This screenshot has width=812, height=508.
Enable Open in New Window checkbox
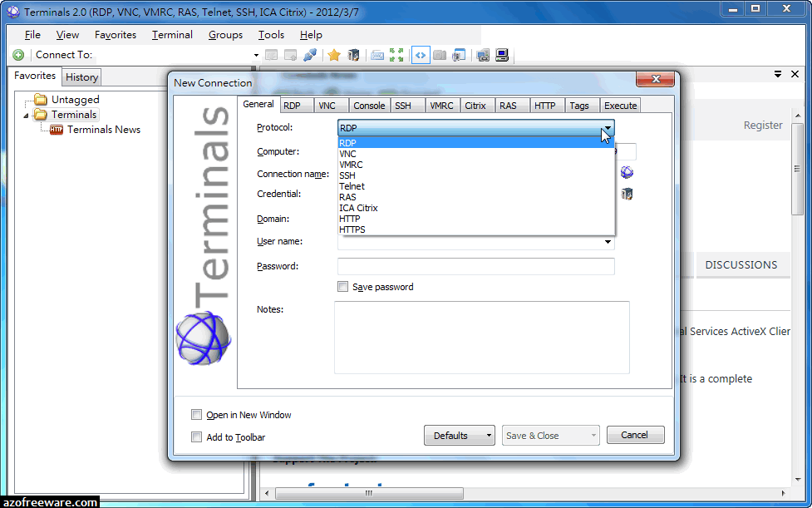click(196, 414)
